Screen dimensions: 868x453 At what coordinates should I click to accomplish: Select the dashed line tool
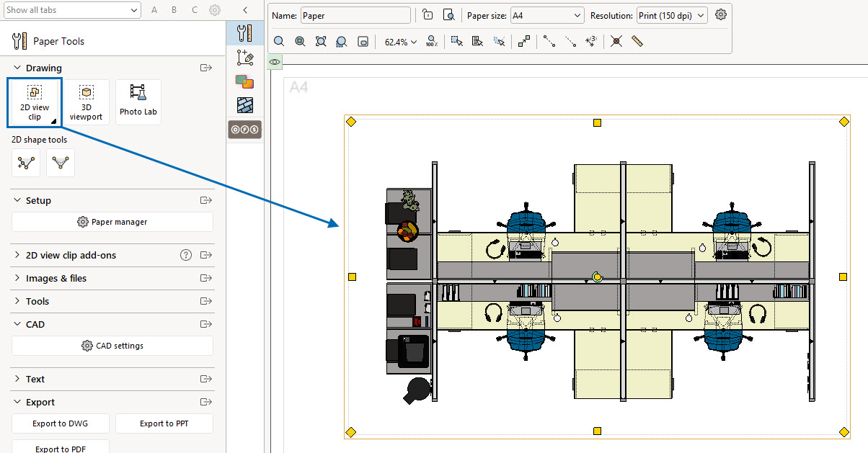coord(570,42)
